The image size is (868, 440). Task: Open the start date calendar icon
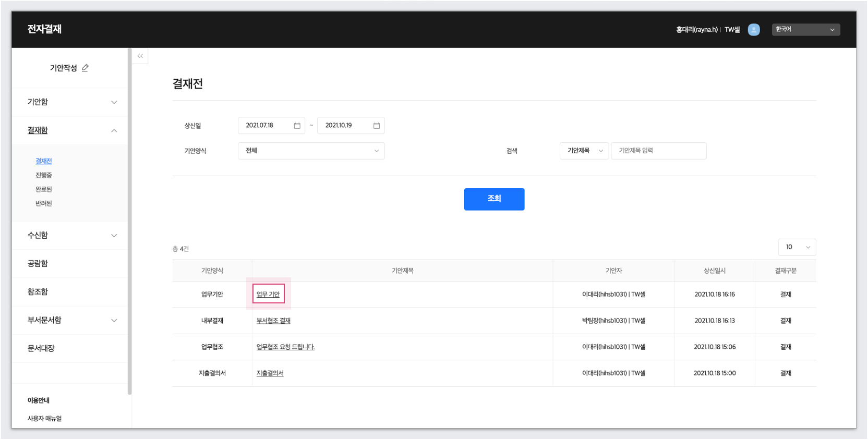[297, 126]
